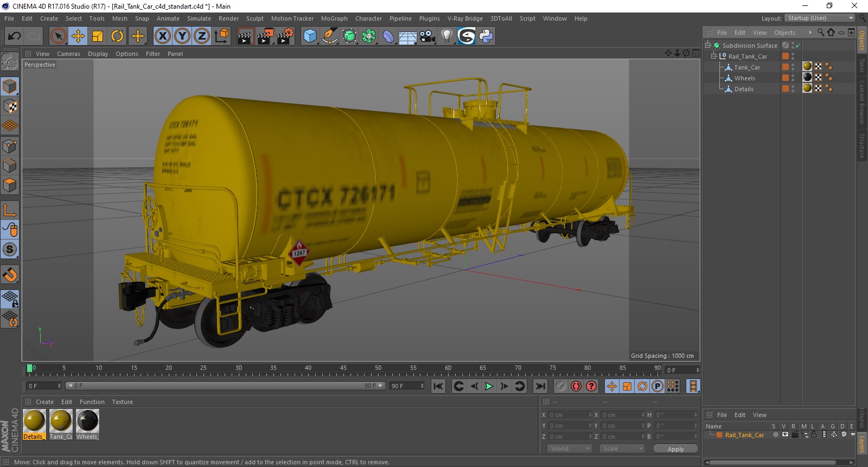Viewport: 868px width, 467px height.
Task: Toggle Z axis lock
Action: [x=201, y=36]
